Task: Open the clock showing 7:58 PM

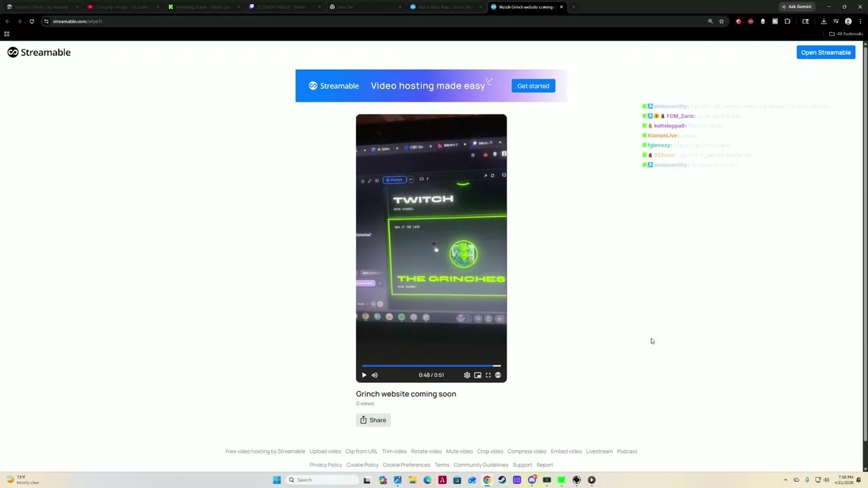Action: click(845, 480)
